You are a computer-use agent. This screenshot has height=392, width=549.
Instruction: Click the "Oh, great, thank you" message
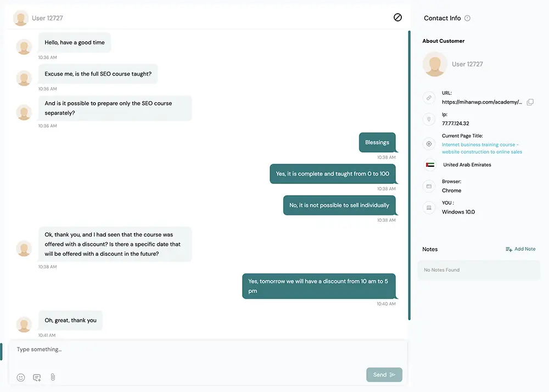[70, 321]
